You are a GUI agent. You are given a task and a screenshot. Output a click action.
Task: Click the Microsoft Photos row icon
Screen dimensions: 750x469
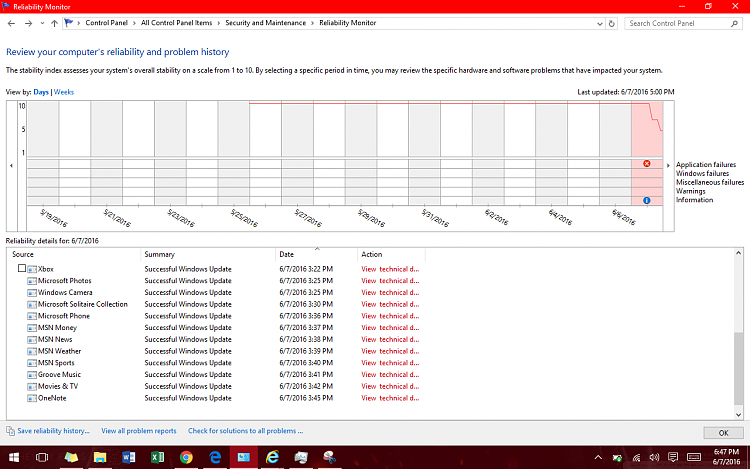[x=32, y=281]
